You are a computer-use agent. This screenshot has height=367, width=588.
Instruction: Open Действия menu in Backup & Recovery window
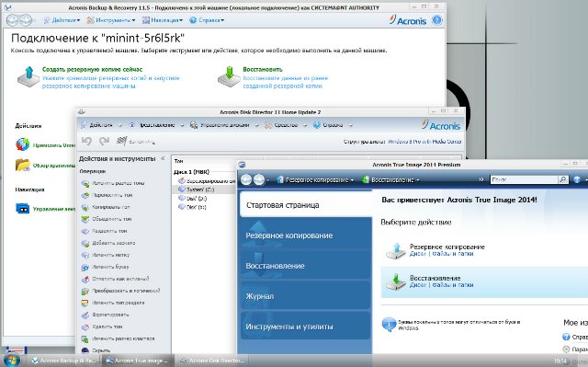coord(62,20)
